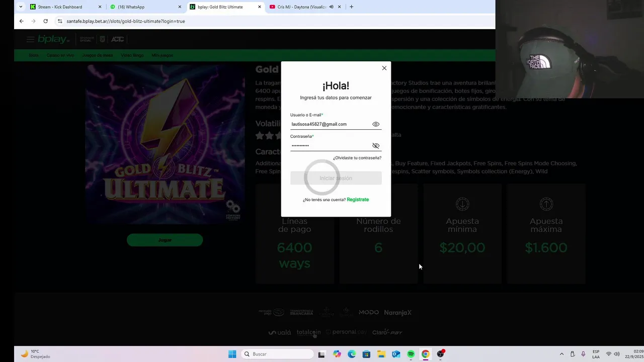
Task: Open the Registrate sign-up link
Action: [x=358, y=200]
